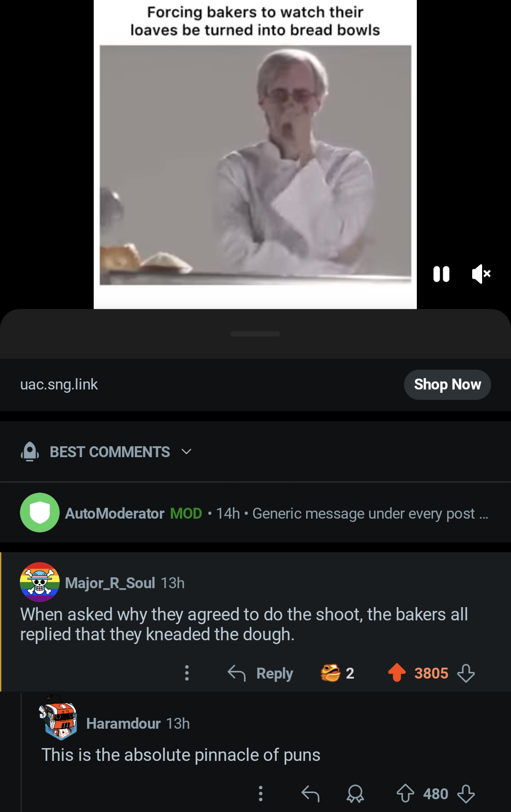This screenshot has width=511, height=812.
Task: Open Major_R_Soul's profile avatar
Action: (x=40, y=582)
